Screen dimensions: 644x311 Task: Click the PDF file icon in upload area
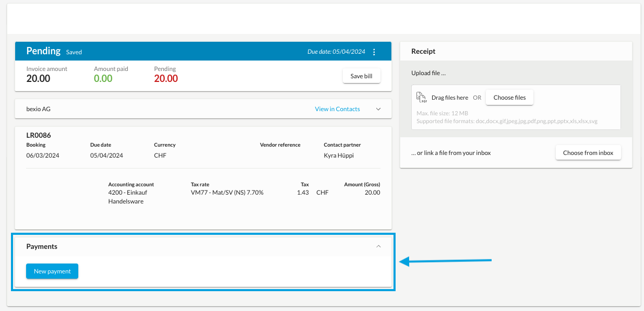point(422,98)
